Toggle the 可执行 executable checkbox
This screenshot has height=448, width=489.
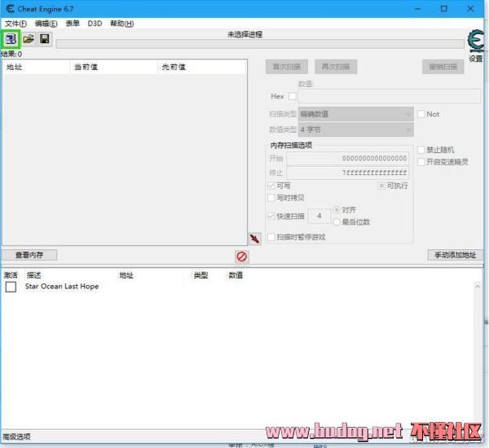pyautogui.click(x=381, y=186)
